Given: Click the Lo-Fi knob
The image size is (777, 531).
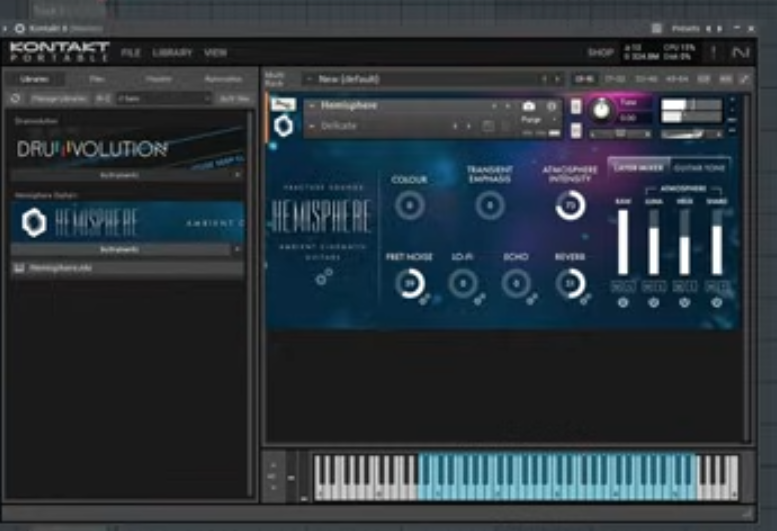Looking at the screenshot, I should click(463, 283).
